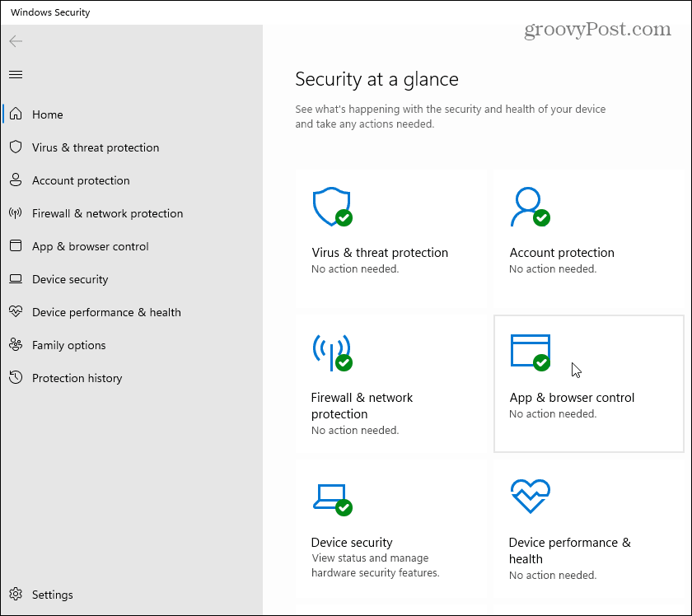The height and width of the screenshot is (616, 692).
Task: Open the Virus & threat protection tile title
Action: pyautogui.click(x=380, y=252)
